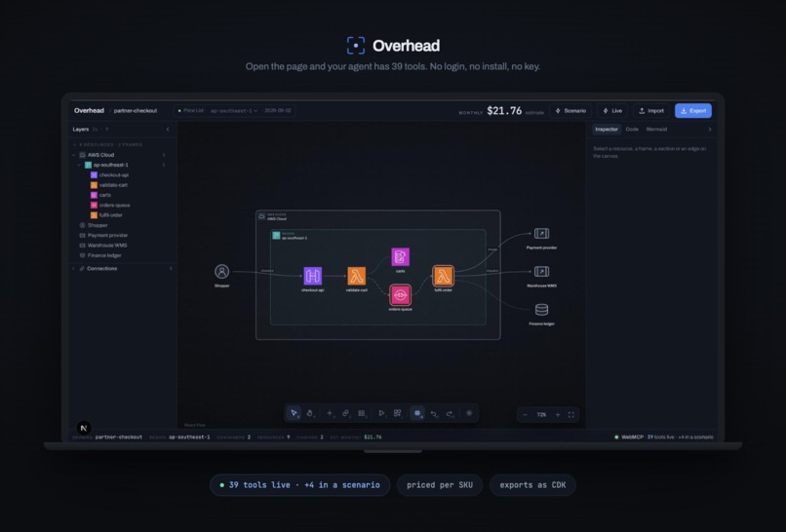This screenshot has width=786, height=532.
Task: Click the AWS Cloud frame label
Action: [277, 219]
